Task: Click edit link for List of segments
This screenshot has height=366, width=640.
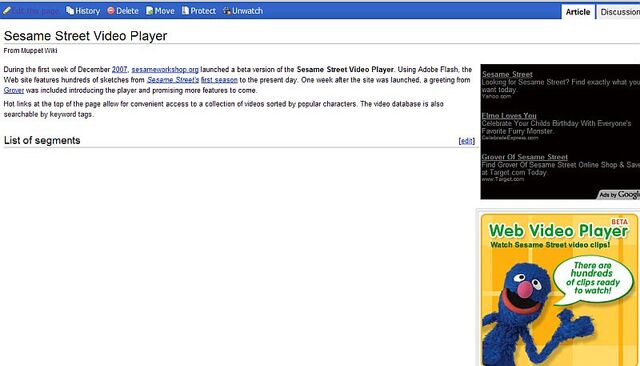Action: pos(467,141)
